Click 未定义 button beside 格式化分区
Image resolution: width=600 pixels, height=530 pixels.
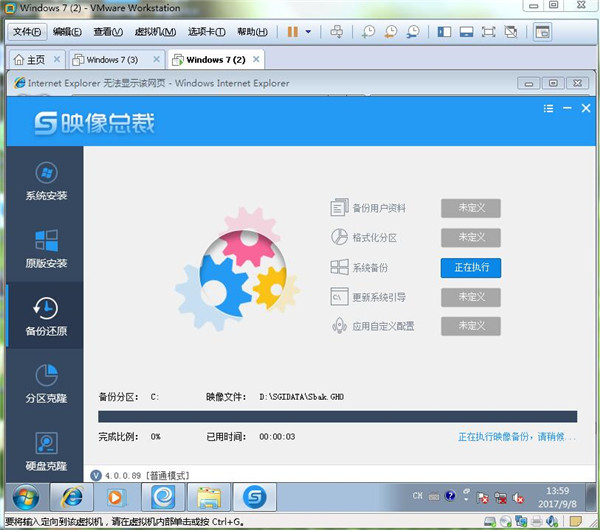point(471,237)
